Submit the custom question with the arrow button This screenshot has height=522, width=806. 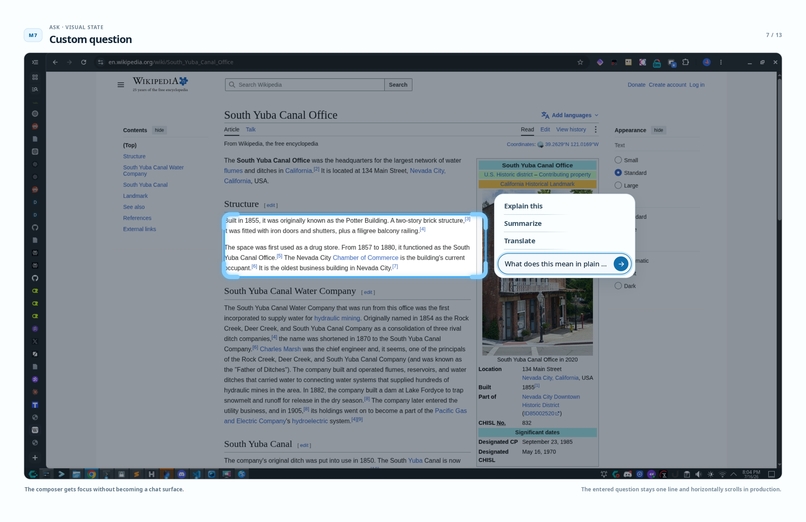621,264
